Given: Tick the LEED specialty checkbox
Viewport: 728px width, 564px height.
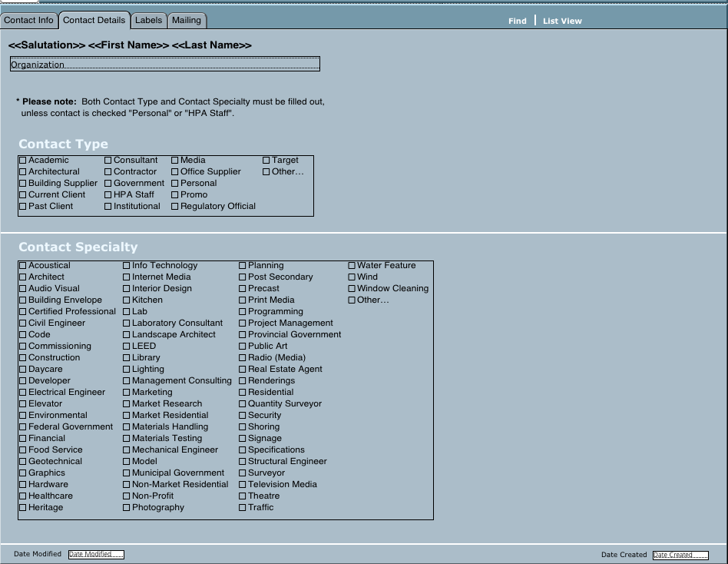Looking at the screenshot, I should point(127,347).
